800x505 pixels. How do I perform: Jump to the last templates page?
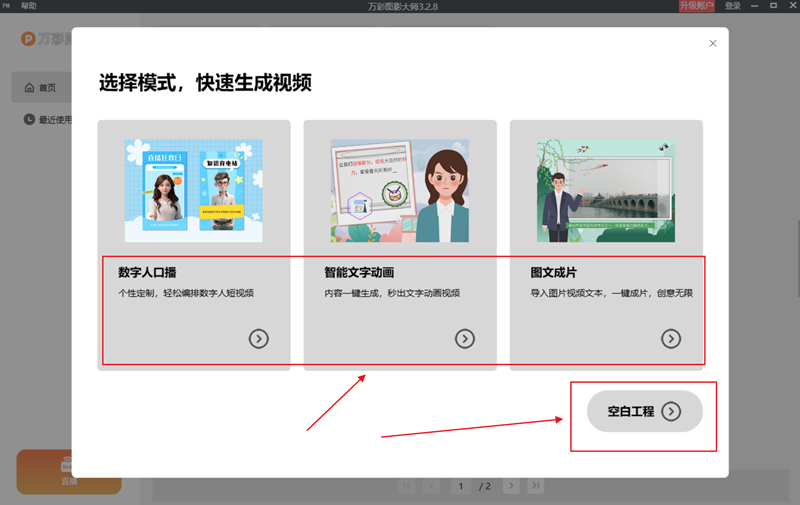pos(536,486)
